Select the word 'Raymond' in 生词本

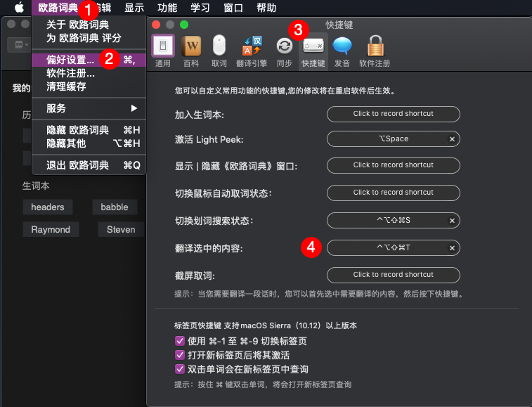click(x=51, y=229)
